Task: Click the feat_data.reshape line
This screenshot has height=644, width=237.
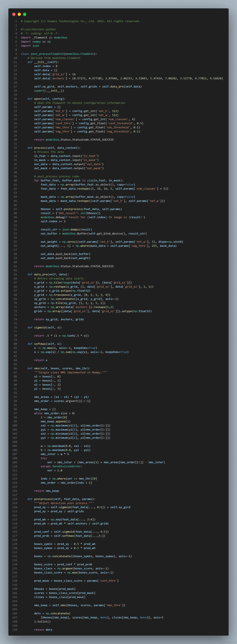Action: coord(104,189)
